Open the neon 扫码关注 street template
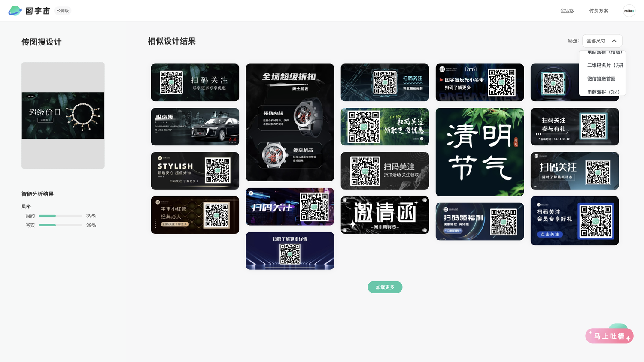 pyautogui.click(x=290, y=207)
